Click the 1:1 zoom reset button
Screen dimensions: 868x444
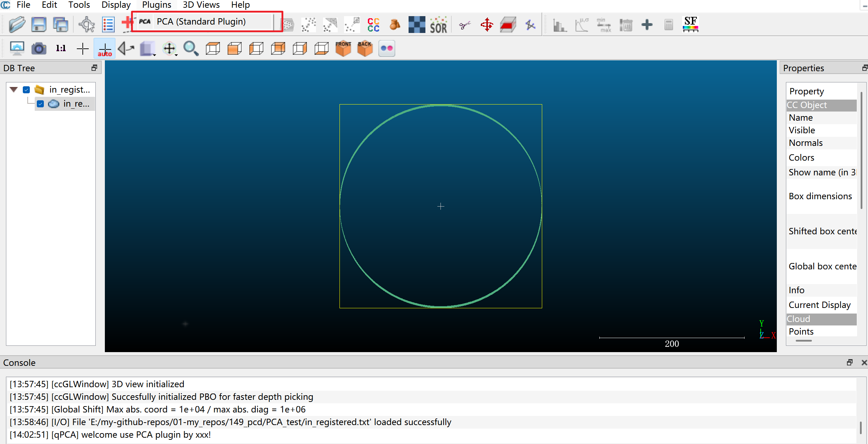[60, 48]
